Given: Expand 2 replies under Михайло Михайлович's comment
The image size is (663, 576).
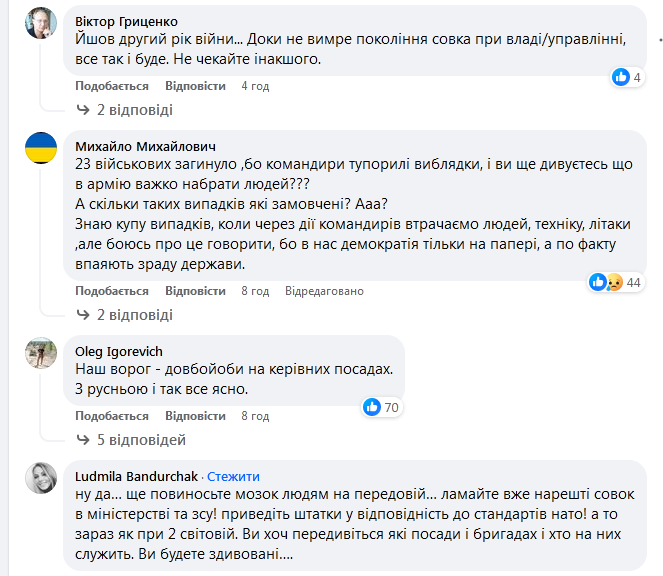Looking at the screenshot, I should click(125, 314).
